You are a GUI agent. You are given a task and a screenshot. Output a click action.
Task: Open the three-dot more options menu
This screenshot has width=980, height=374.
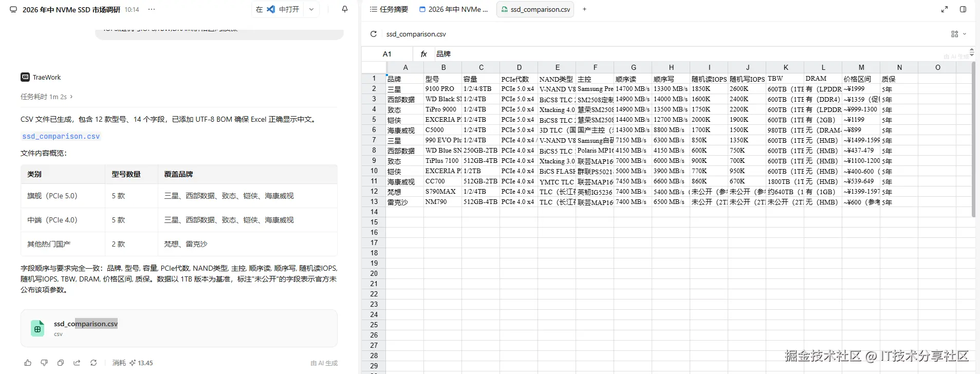(152, 9)
